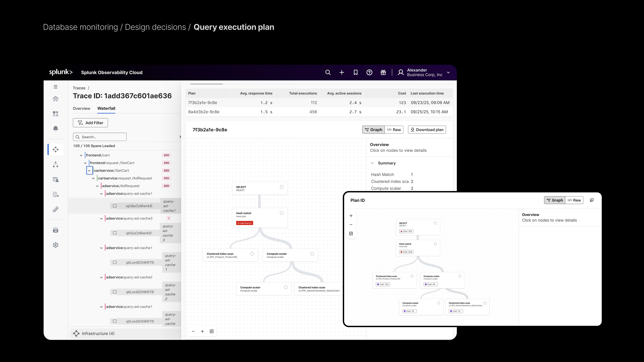Open bookmarks from the top bar

coord(356,72)
